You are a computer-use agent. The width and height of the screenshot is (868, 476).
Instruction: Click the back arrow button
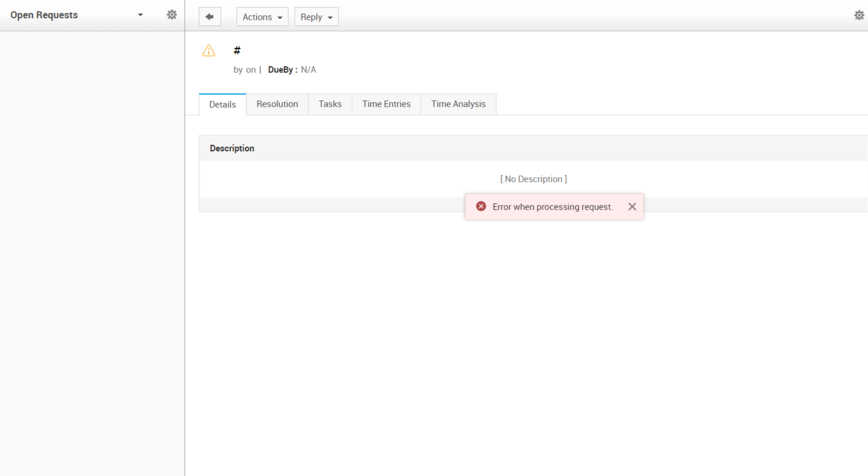tap(209, 17)
